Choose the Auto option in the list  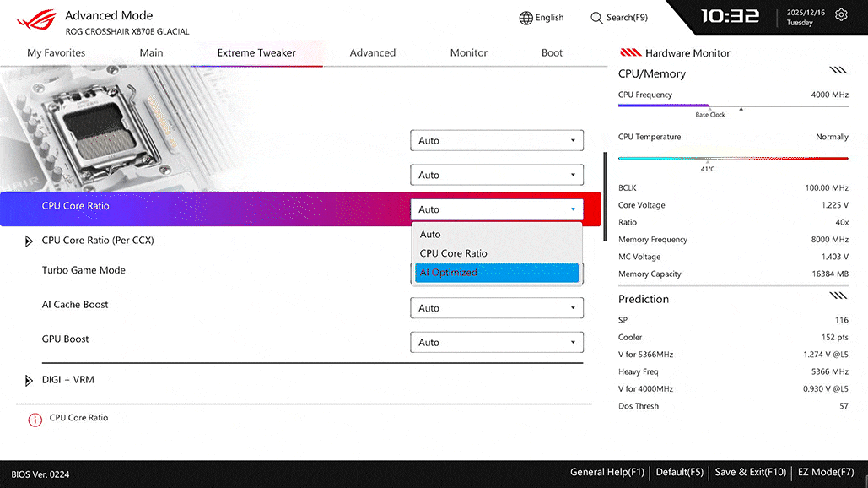[496, 235]
